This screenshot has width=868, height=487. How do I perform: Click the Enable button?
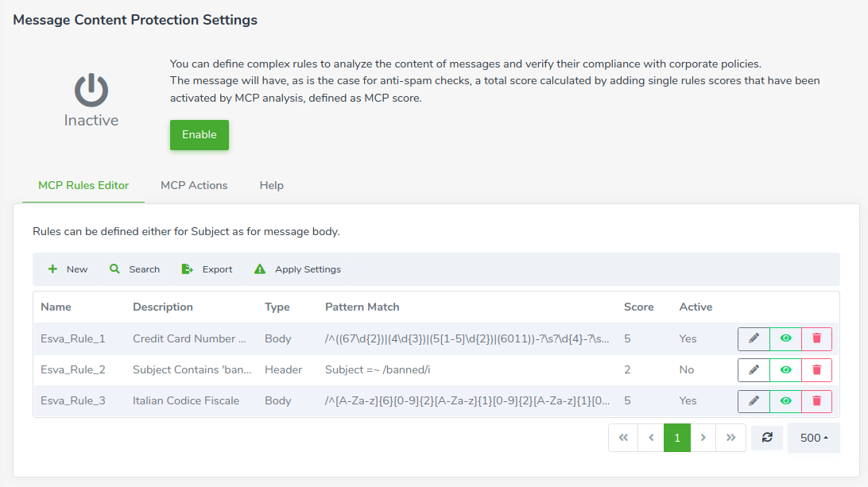point(200,135)
